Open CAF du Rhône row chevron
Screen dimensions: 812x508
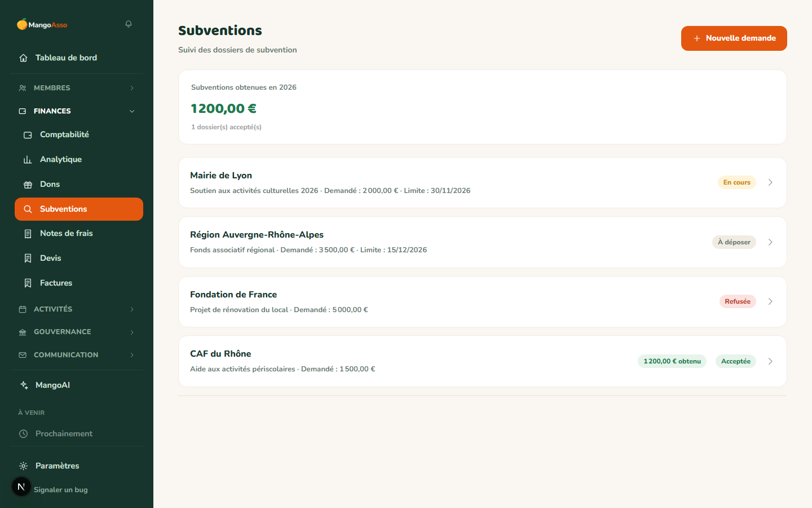tap(770, 361)
